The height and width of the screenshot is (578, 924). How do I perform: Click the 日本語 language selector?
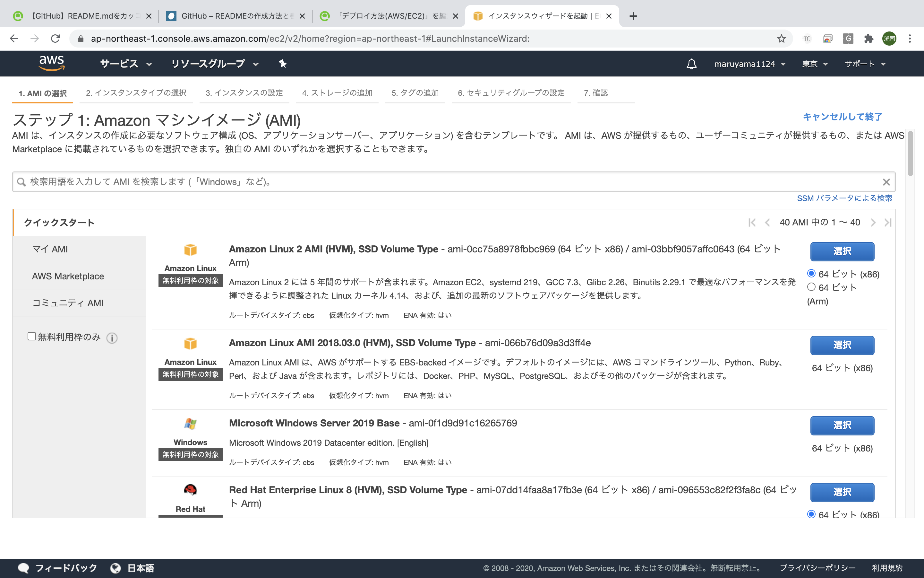click(132, 568)
